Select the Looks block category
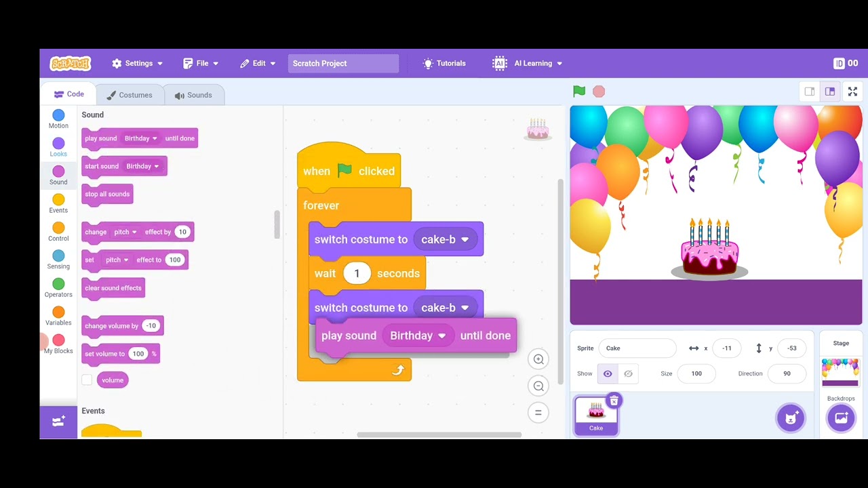Image resolution: width=868 pixels, height=488 pixels. tap(58, 148)
